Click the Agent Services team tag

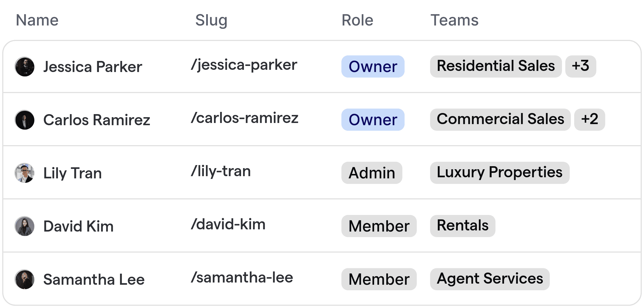coord(490,279)
